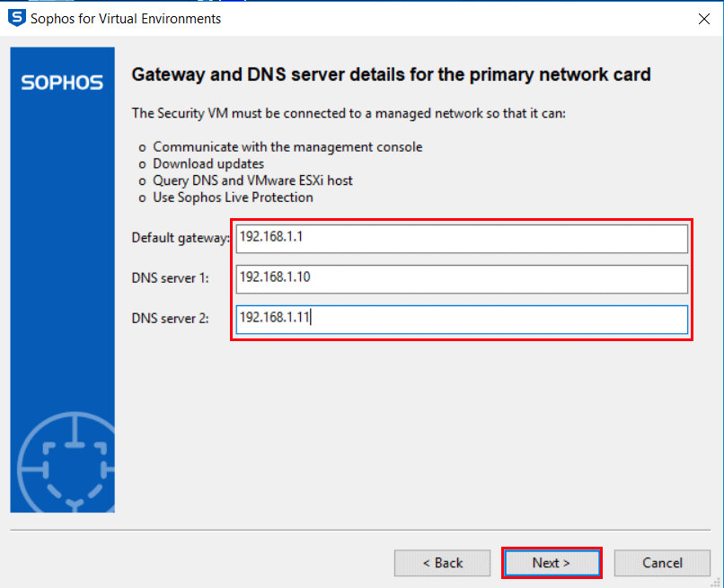Image resolution: width=724 pixels, height=588 pixels.
Task: Click the 'DNS server 1:' label
Action: pos(170,278)
